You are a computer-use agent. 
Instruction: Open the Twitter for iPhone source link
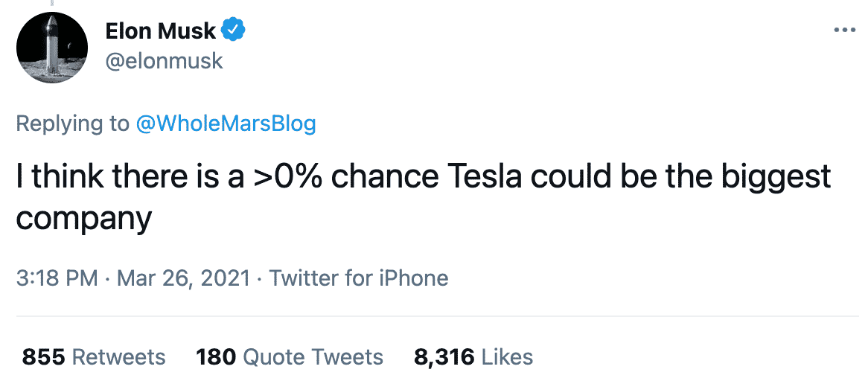point(359,278)
